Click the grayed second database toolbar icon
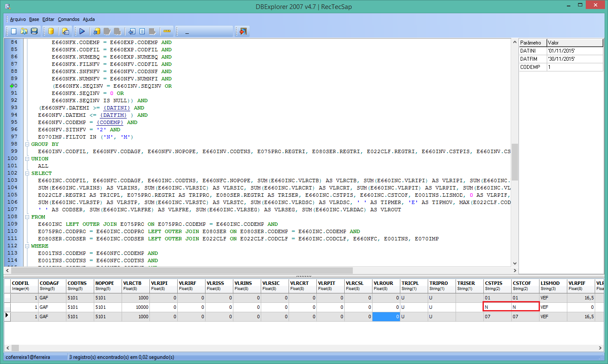Image resolution: width=608 pixels, height=364 pixels. click(117, 31)
